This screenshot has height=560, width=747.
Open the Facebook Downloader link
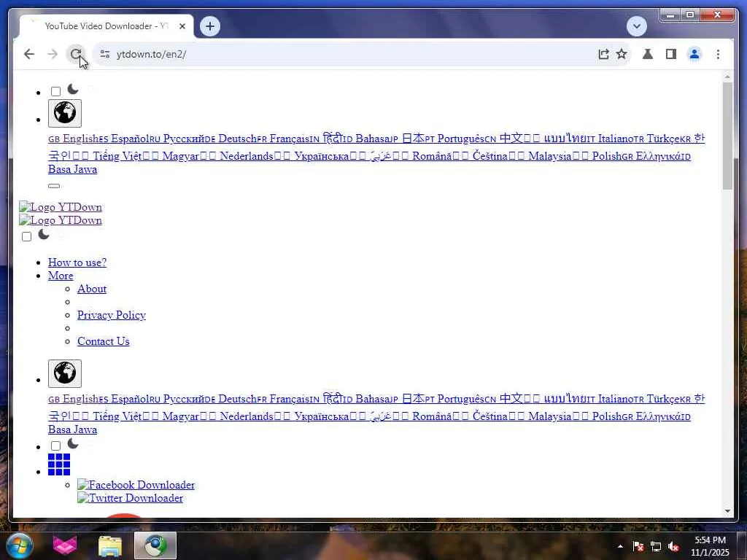coord(136,485)
